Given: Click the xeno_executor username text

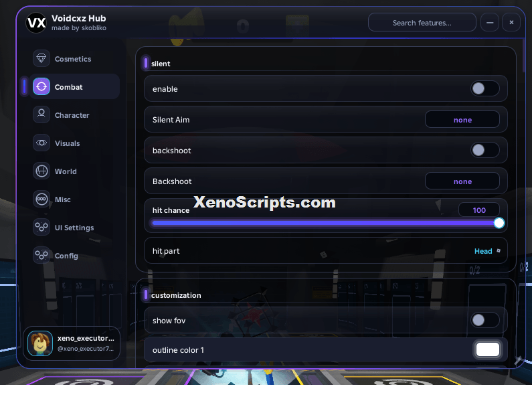Looking at the screenshot, I should [x=86, y=338].
